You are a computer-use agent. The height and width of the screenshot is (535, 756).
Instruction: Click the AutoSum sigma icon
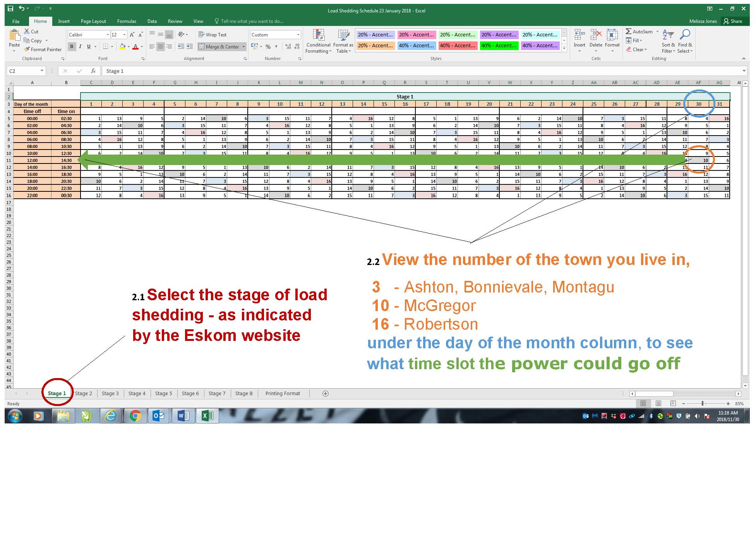[628, 31]
